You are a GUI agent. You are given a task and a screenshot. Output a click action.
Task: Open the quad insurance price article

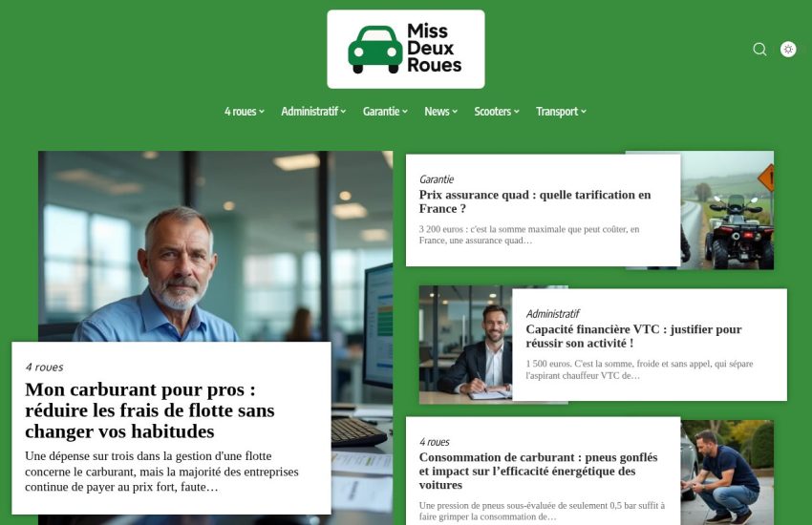535,201
